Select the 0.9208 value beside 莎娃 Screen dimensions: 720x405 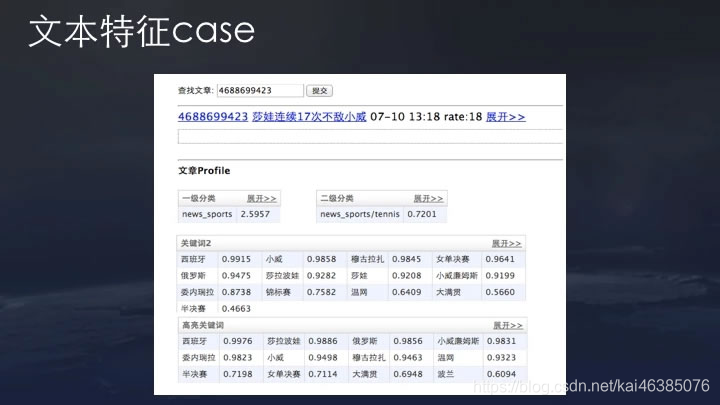pyautogui.click(x=406, y=276)
